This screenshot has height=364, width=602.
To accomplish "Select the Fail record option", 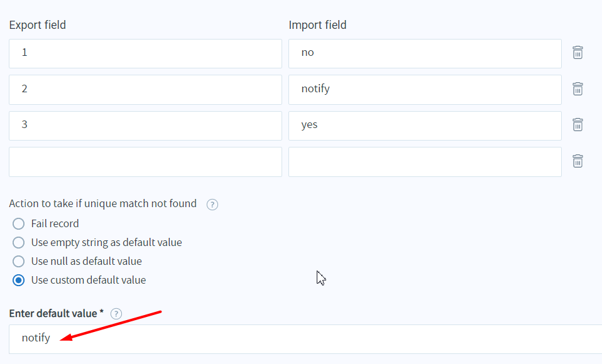I will coord(19,224).
